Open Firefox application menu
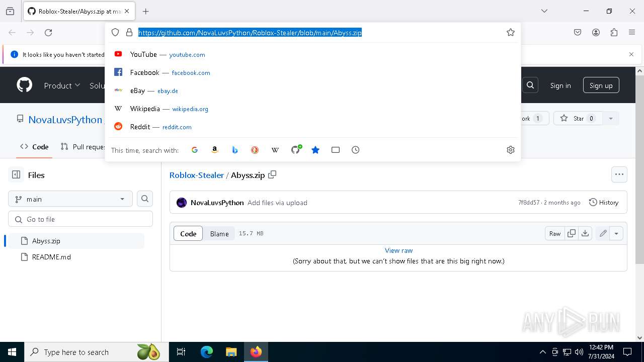The image size is (644, 362). click(x=632, y=33)
